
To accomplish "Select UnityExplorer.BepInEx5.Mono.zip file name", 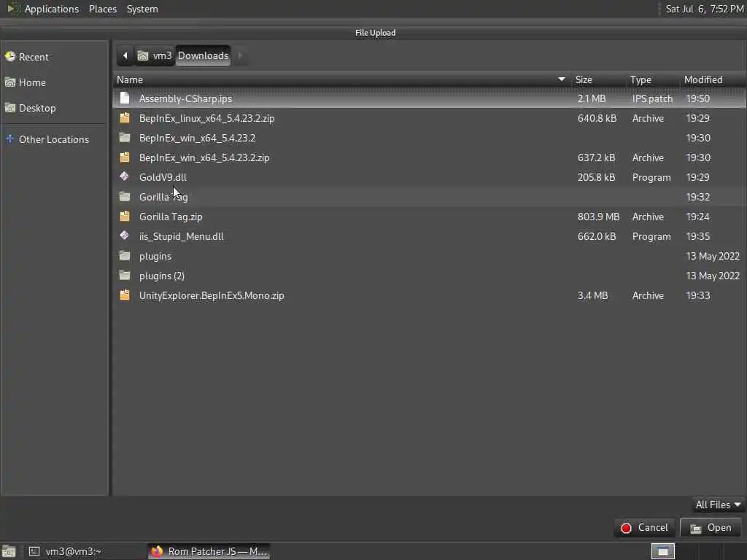I will (x=212, y=295).
